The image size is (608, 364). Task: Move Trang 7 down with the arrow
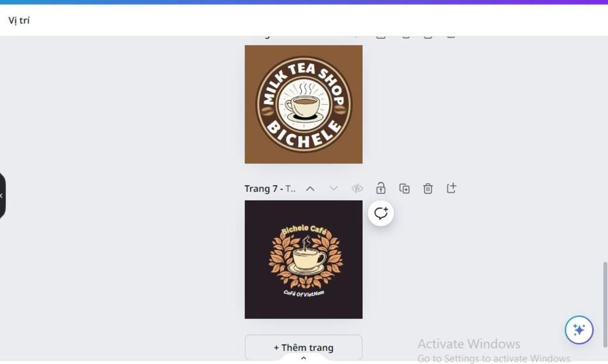click(334, 188)
